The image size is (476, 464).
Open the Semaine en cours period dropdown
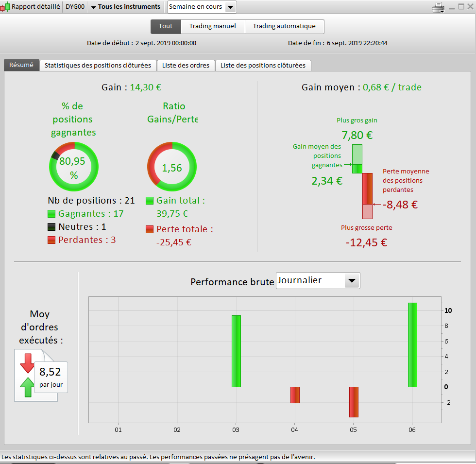[202, 7]
